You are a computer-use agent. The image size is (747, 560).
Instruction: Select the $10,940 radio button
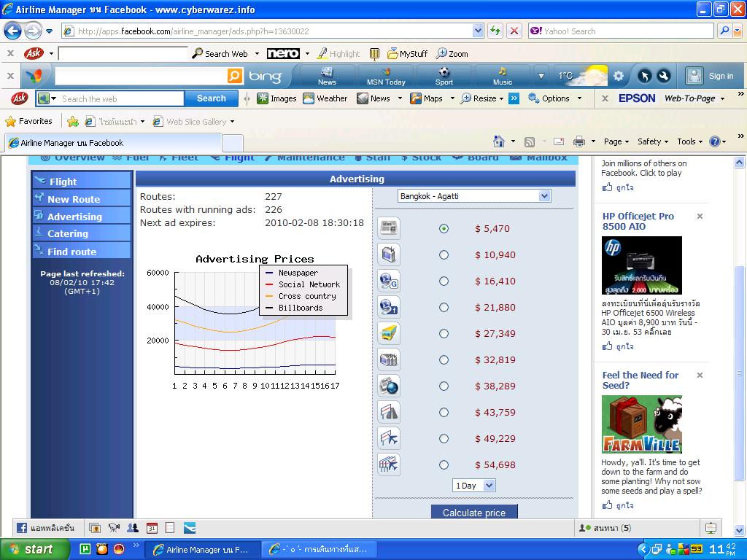click(444, 254)
